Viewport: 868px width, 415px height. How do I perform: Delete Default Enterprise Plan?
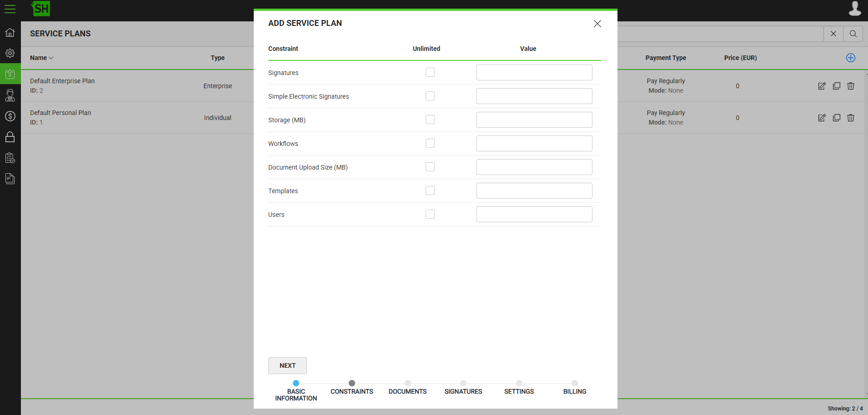pyautogui.click(x=851, y=86)
